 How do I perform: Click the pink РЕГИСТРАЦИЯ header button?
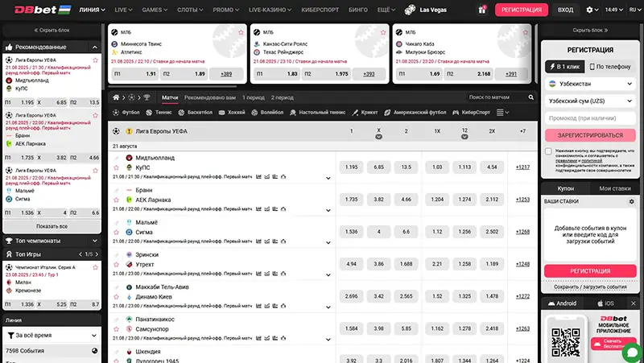pyautogui.click(x=521, y=10)
